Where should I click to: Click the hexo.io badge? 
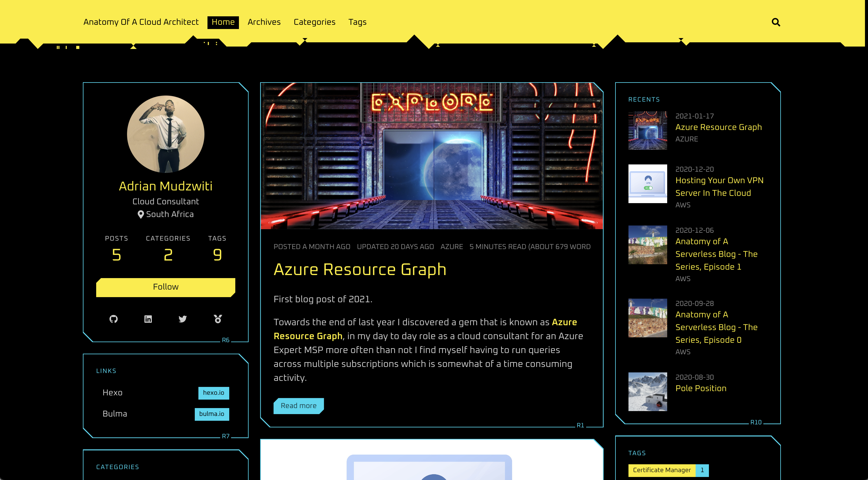click(213, 393)
